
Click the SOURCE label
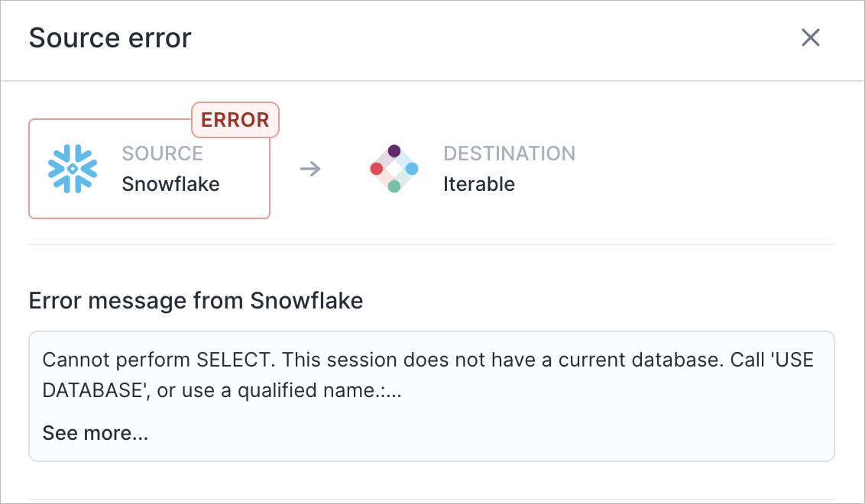(163, 153)
